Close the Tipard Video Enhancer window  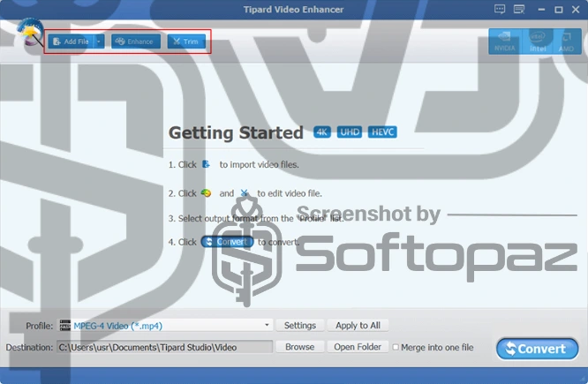[576, 10]
